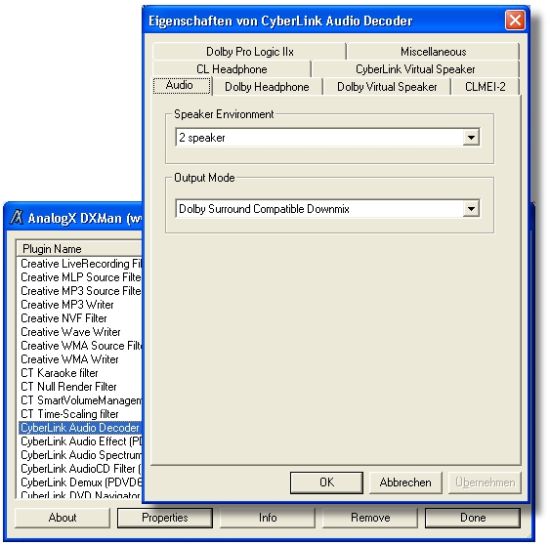Click Remove in the DXMan window
The image size is (550, 545).
click(370, 518)
